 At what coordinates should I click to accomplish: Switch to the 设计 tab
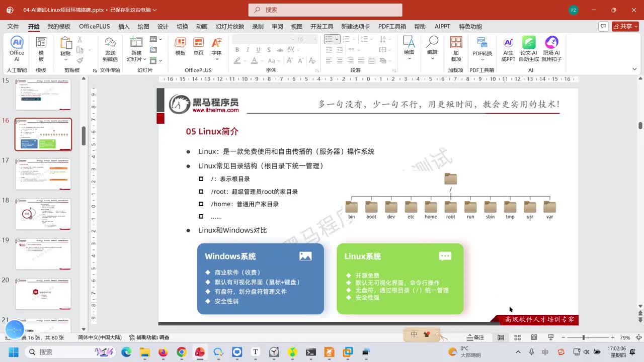point(163,27)
